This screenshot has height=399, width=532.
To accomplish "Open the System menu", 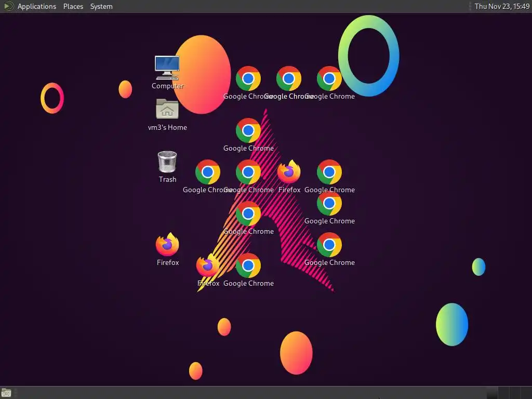I will pos(101,6).
